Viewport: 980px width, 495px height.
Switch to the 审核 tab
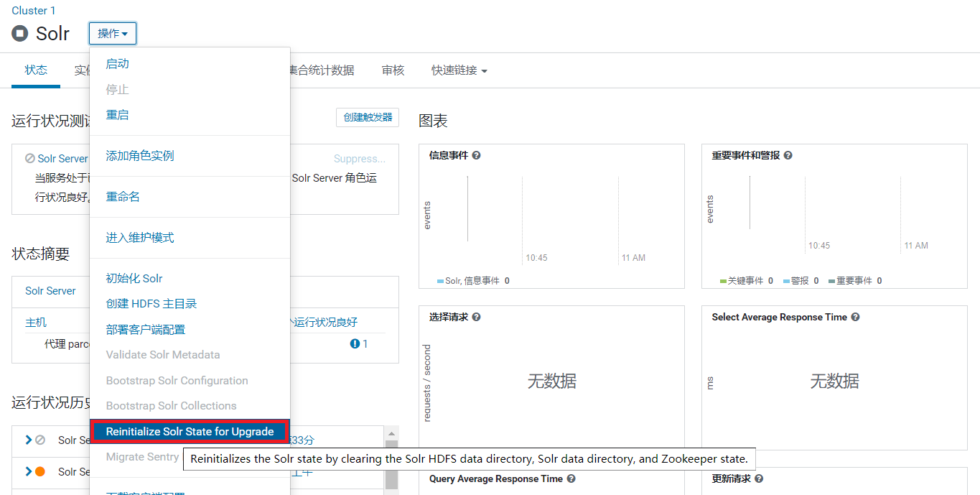[393, 70]
